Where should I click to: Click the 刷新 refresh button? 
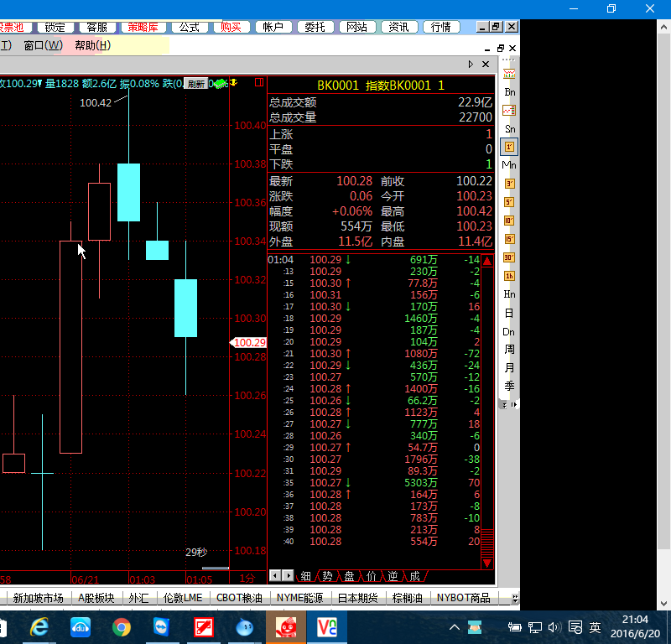[x=195, y=83]
